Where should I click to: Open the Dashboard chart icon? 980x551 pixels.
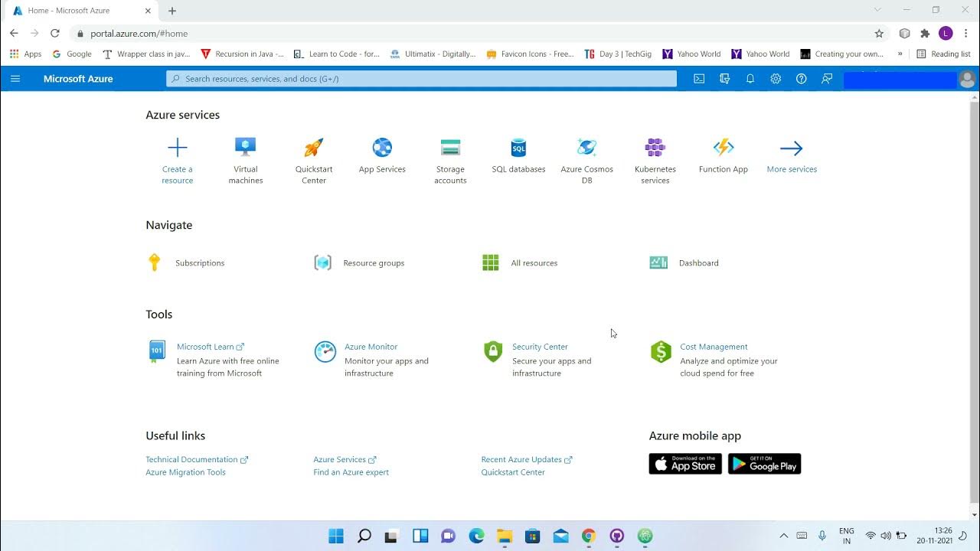click(x=658, y=262)
